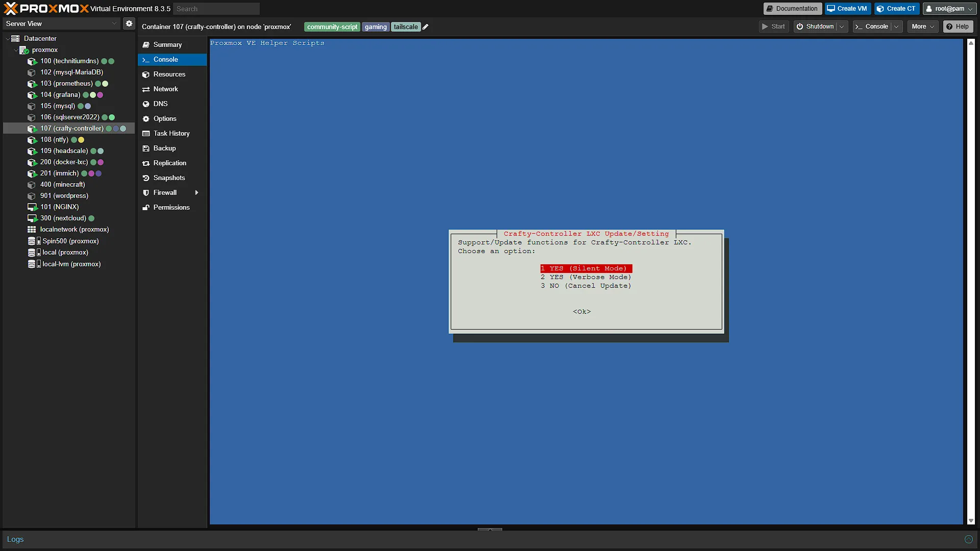Screen dimensions: 980x551
Task: Click the Task History list icon
Action: 146,134
